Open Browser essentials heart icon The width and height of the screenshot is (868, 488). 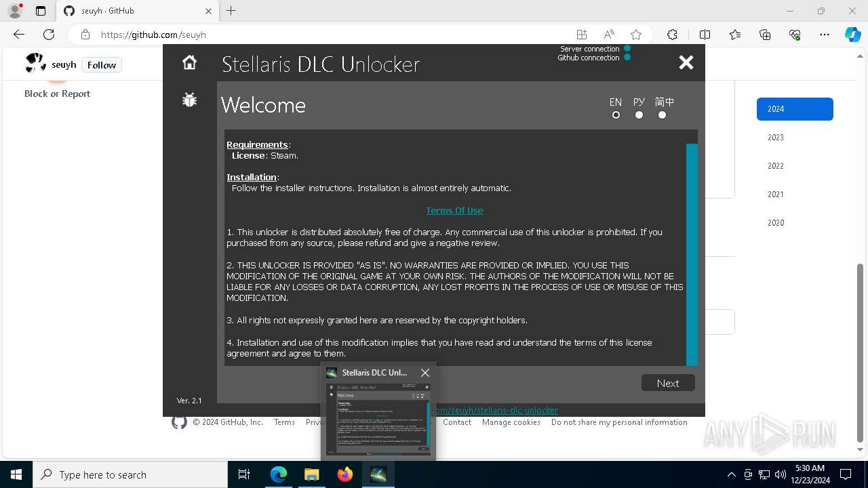click(795, 35)
